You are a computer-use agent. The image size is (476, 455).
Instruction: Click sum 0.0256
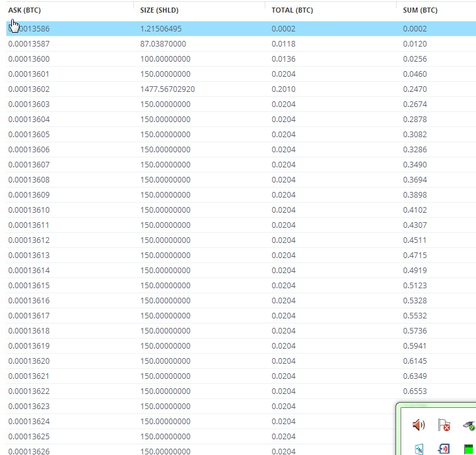pos(415,59)
